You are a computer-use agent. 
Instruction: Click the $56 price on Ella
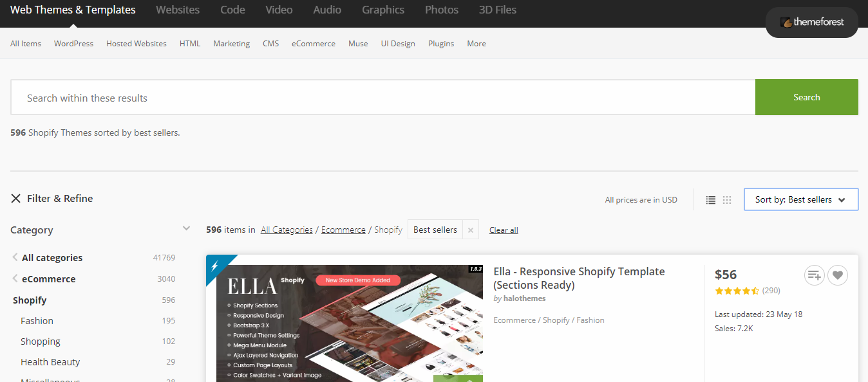(726, 275)
